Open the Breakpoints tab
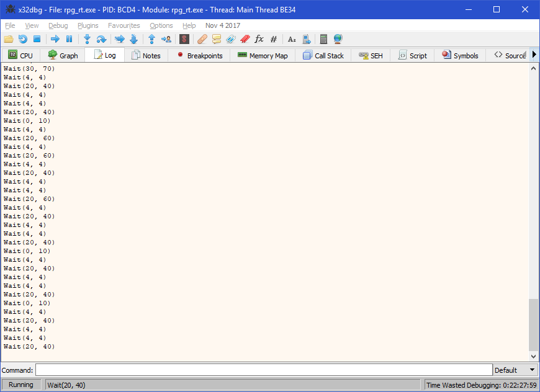This screenshot has width=540, height=392. coord(199,55)
